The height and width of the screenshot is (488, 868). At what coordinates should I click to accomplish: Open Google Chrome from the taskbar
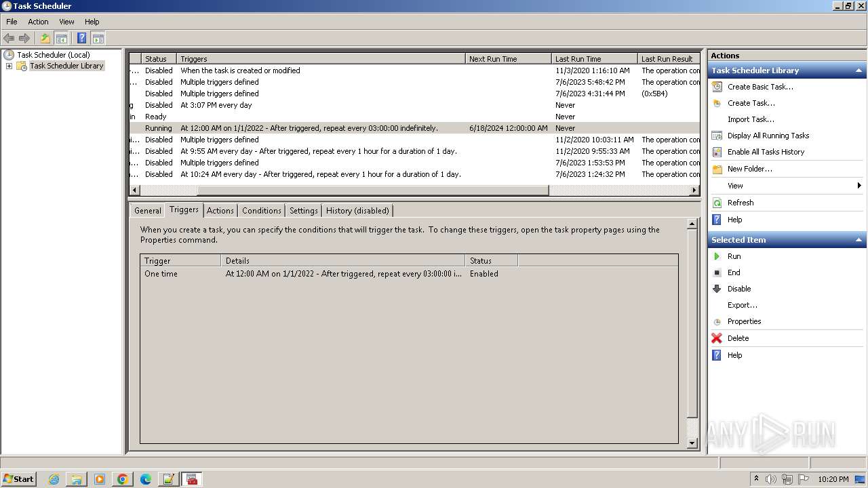tap(123, 479)
